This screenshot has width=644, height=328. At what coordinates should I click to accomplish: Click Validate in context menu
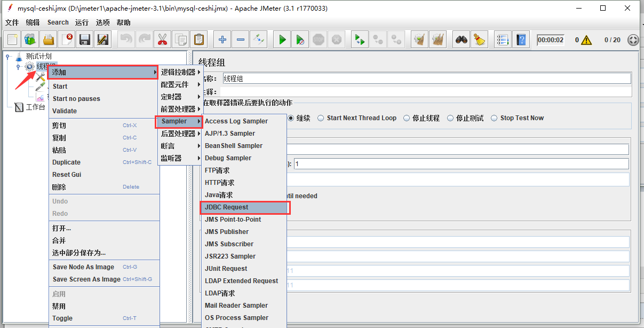[x=104, y=111]
